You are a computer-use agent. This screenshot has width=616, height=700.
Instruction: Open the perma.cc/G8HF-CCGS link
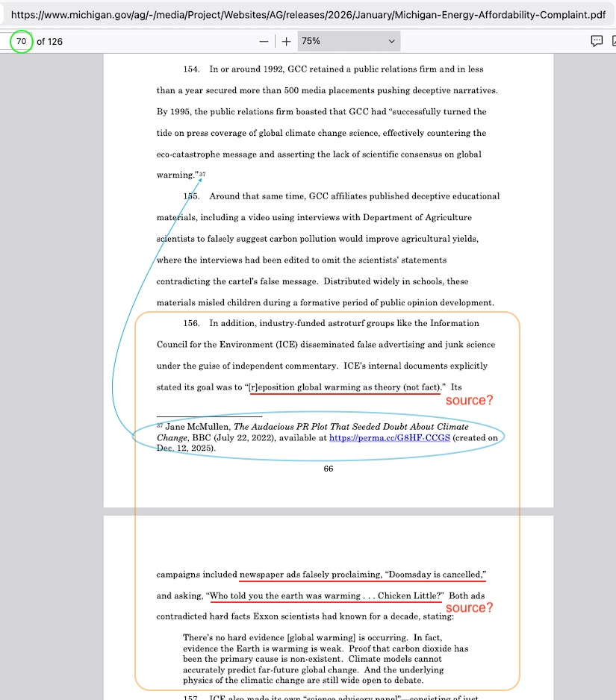click(389, 438)
